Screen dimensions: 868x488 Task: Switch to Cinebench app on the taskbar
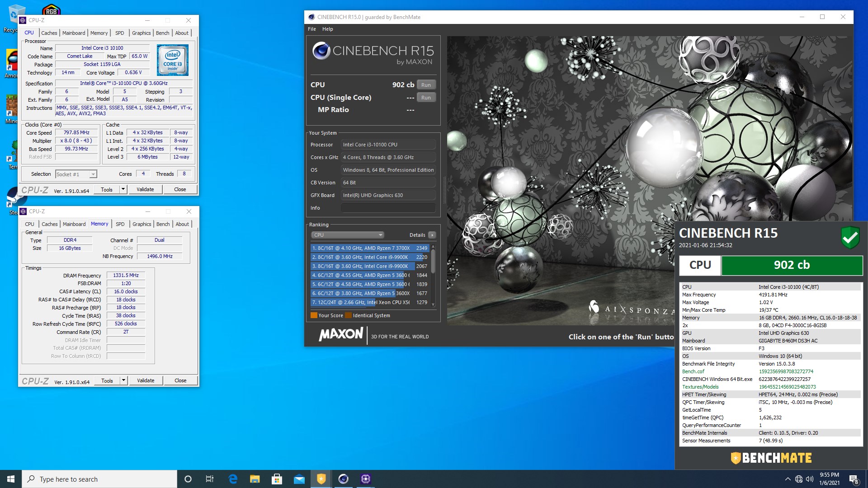pyautogui.click(x=344, y=479)
